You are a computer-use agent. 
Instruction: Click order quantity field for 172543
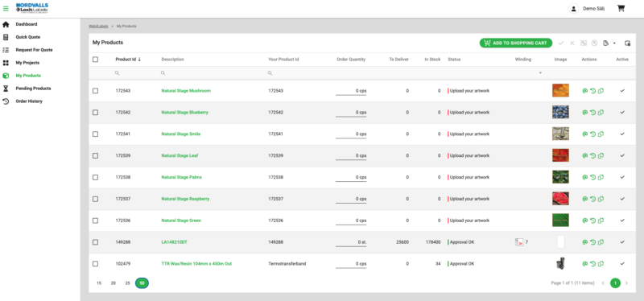(x=351, y=91)
